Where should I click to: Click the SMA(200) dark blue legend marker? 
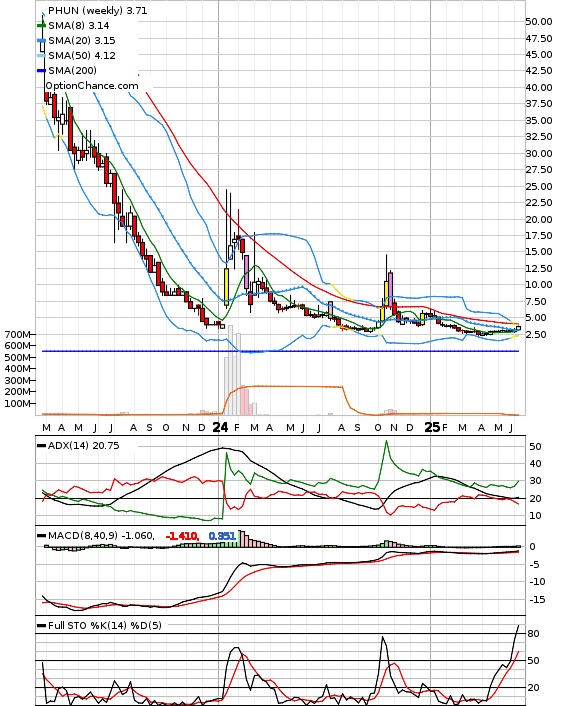[x=41, y=70]
